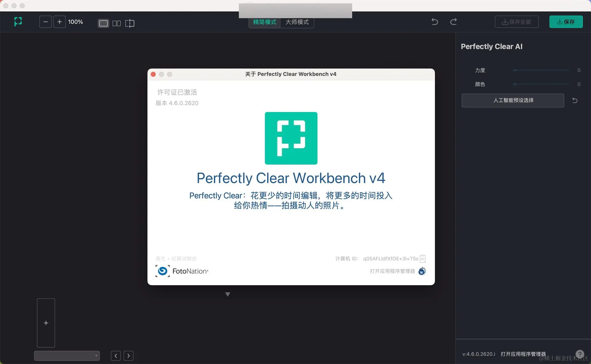
Task: Switch to 大师模式 tab
Action: click(297, 22)
